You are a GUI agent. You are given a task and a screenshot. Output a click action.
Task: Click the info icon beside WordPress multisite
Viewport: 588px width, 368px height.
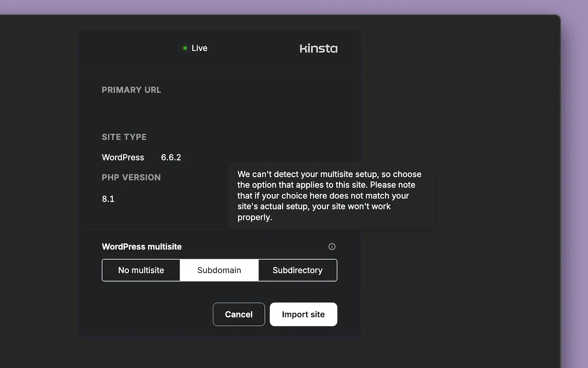[x=332, y=246]
